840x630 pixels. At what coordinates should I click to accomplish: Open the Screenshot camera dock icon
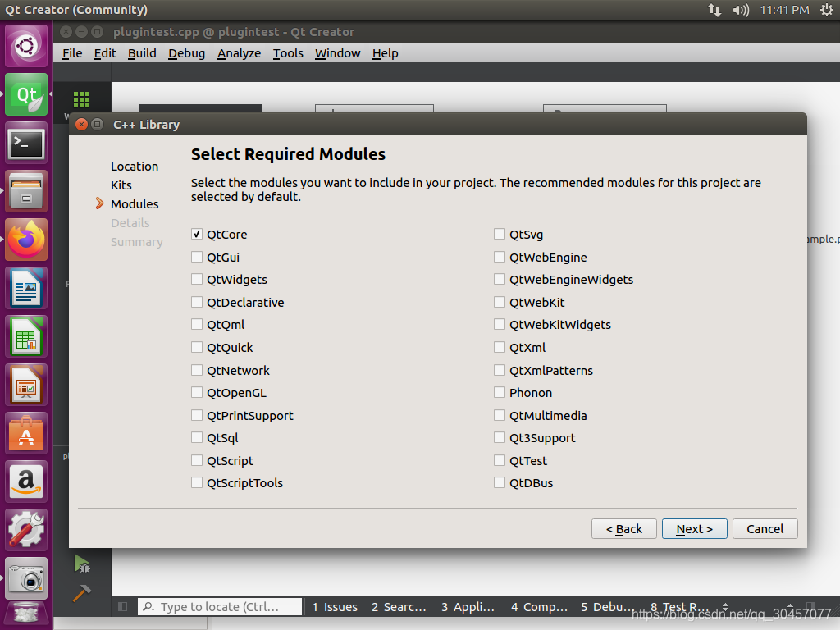point(26,578)
